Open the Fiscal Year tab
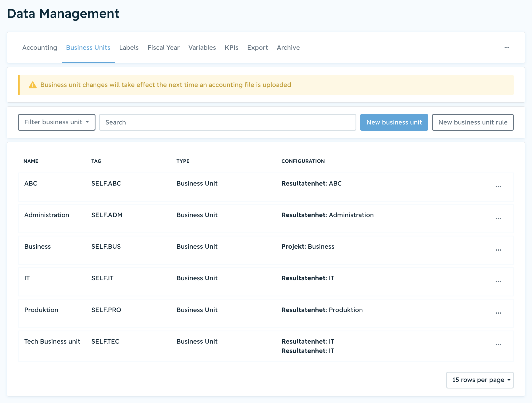The width and height of the screenshot is (532, 403). [163, 48]
